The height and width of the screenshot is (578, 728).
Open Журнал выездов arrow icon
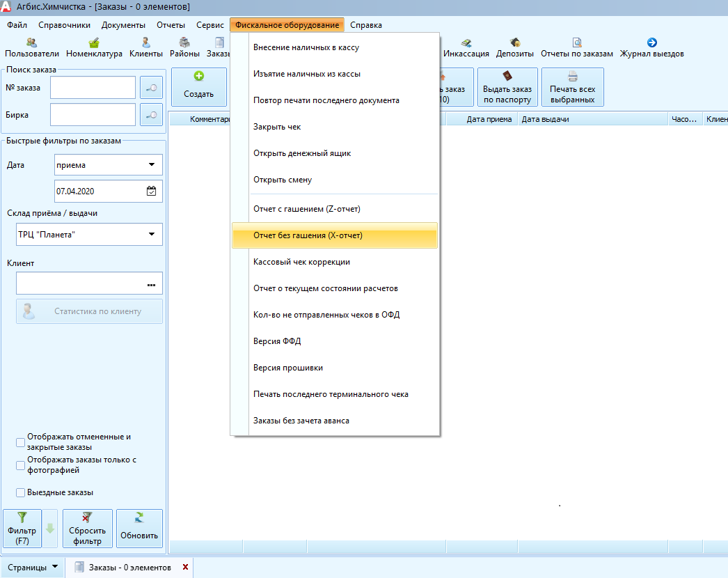(652, 42)
